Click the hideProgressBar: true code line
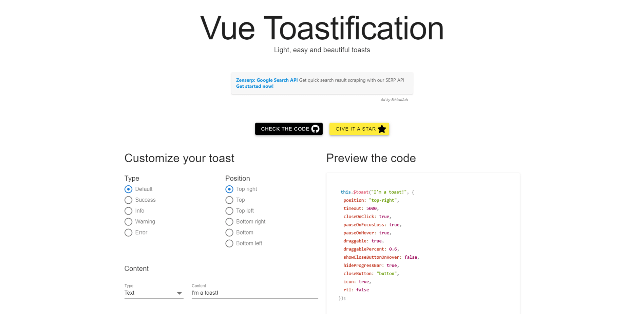Viewport: 644px width, 314px height. click(x=371, y=265)
